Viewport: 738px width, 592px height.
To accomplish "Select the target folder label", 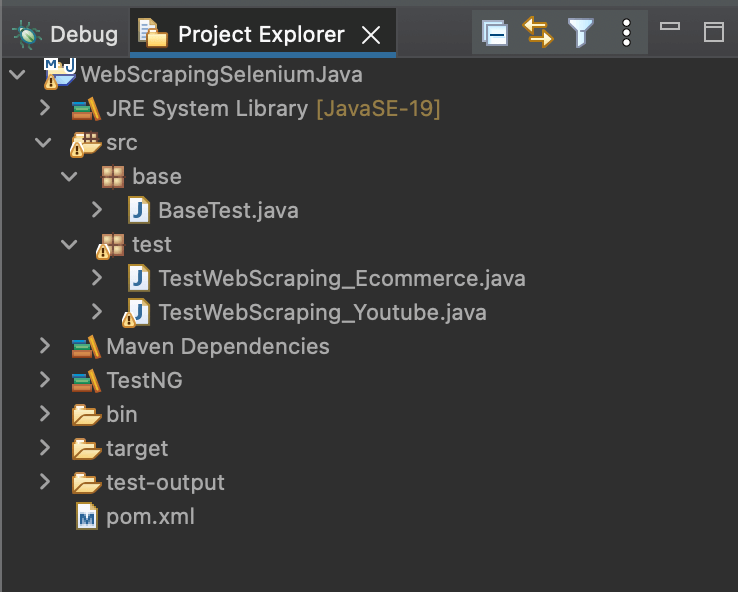I will click(137, 448).
